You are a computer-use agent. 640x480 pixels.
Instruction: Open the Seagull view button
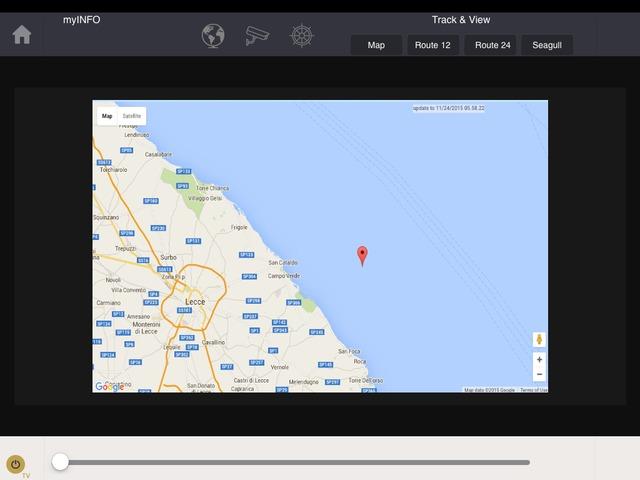(x=547, y=45)
